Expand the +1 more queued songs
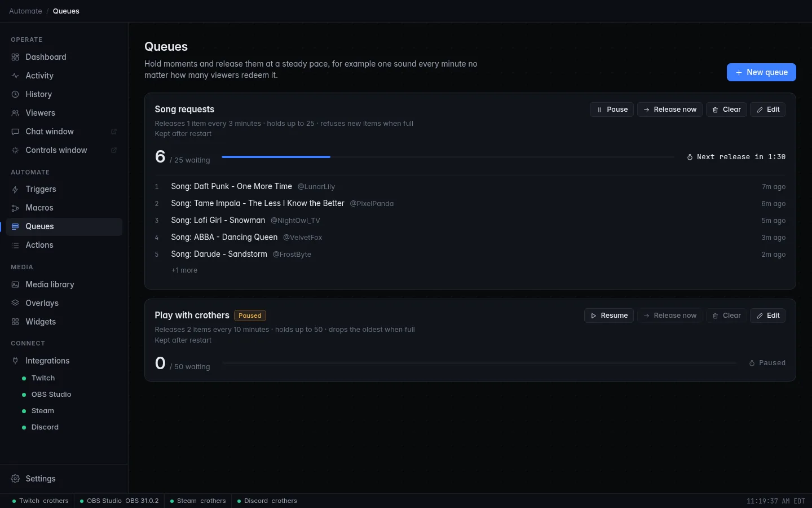812x508 pixels. [x=184, y=270]
